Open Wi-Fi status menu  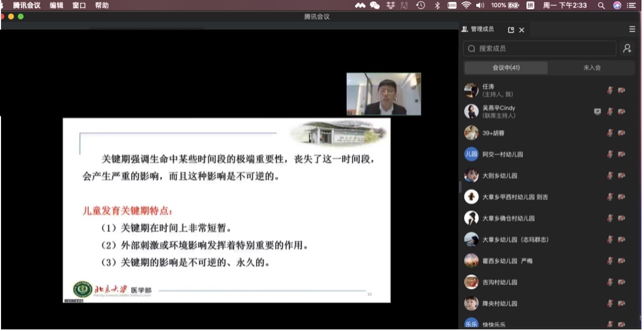click(466, 6)
